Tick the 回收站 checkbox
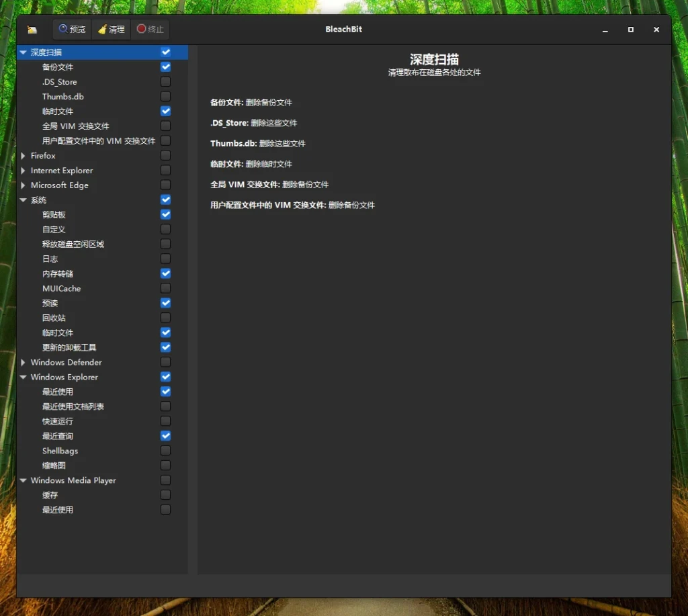 pos(165,318)
